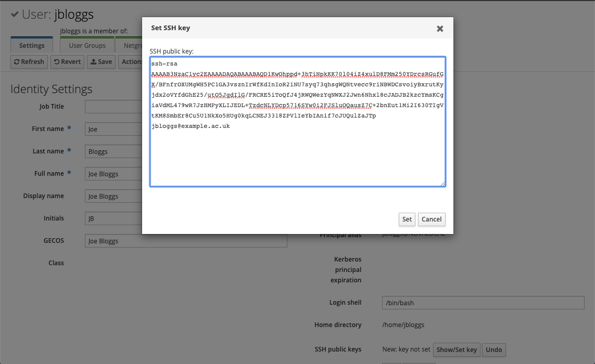The height and width of the screenshot is (364, 595).
Task: Select the Settings tab
Action: [x=31, y=45]
